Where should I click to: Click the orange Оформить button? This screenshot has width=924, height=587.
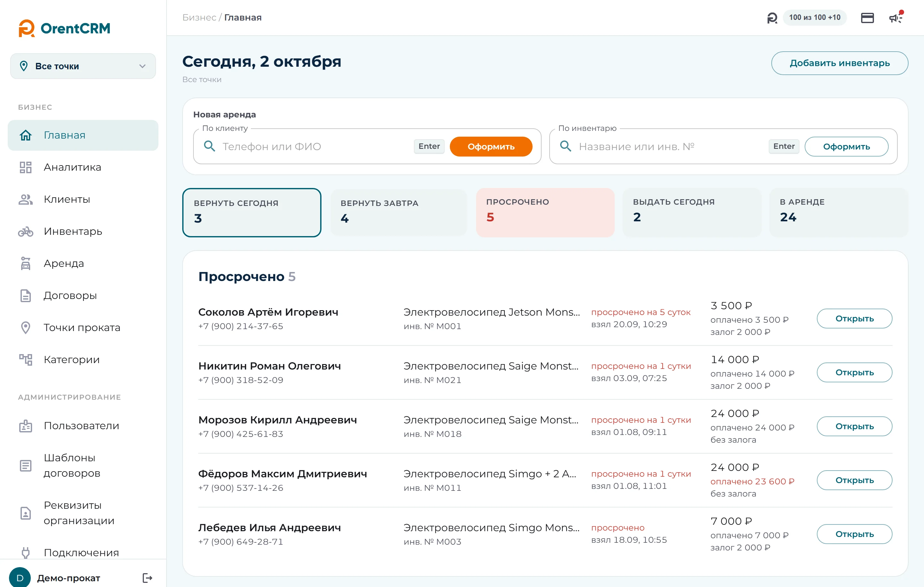(x=491, y=147)
